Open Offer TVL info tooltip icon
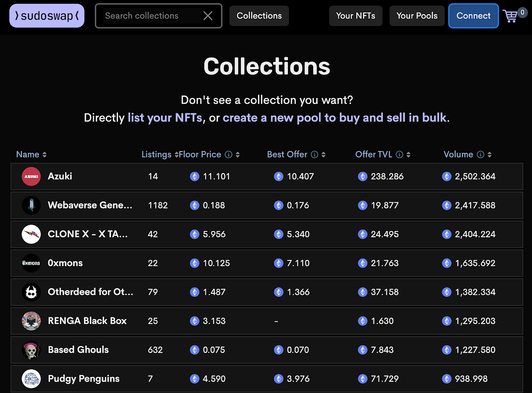This screenshot has height=393, width=532. tap(400, 155)
